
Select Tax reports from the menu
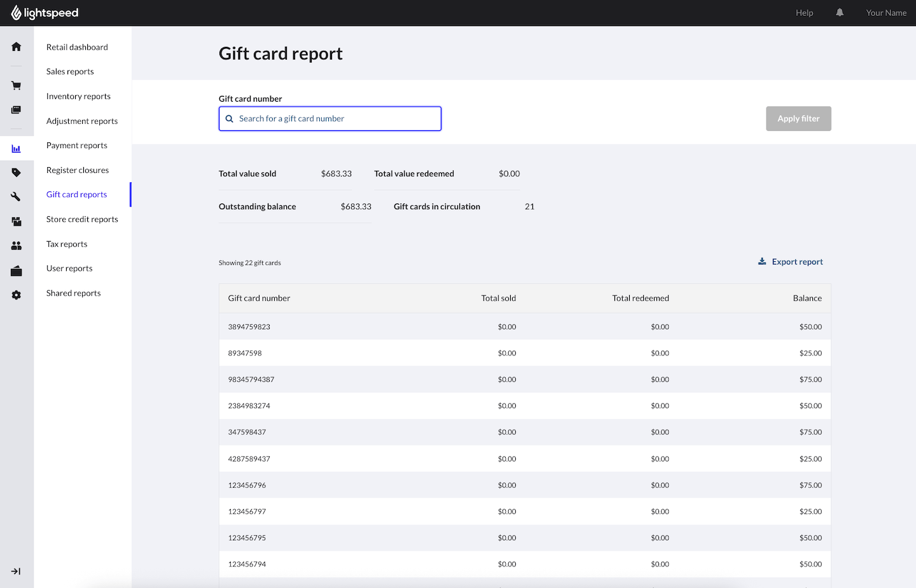coord(67,244)
